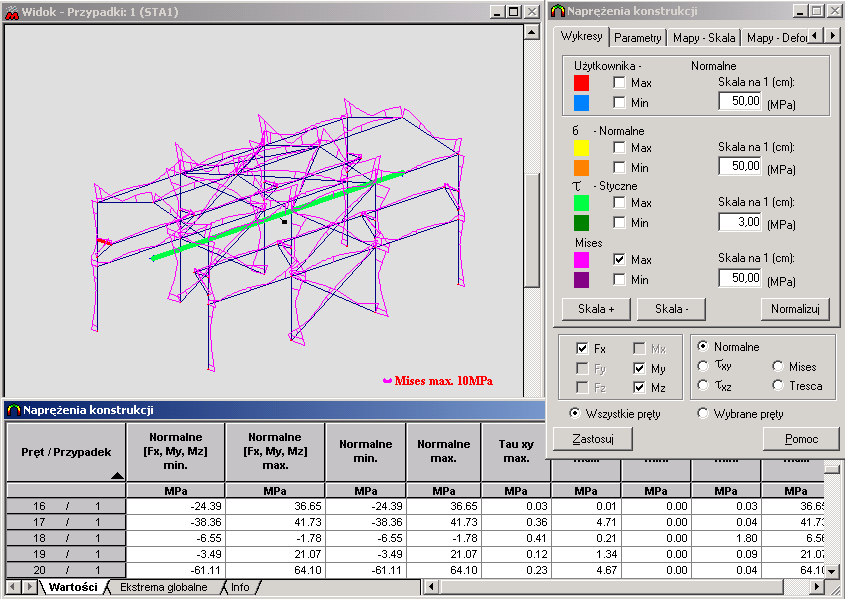Viewport: 845px width, 599px height.
Task: Click sheet tab scroll-left arrow in table
Action: [13, 587]
